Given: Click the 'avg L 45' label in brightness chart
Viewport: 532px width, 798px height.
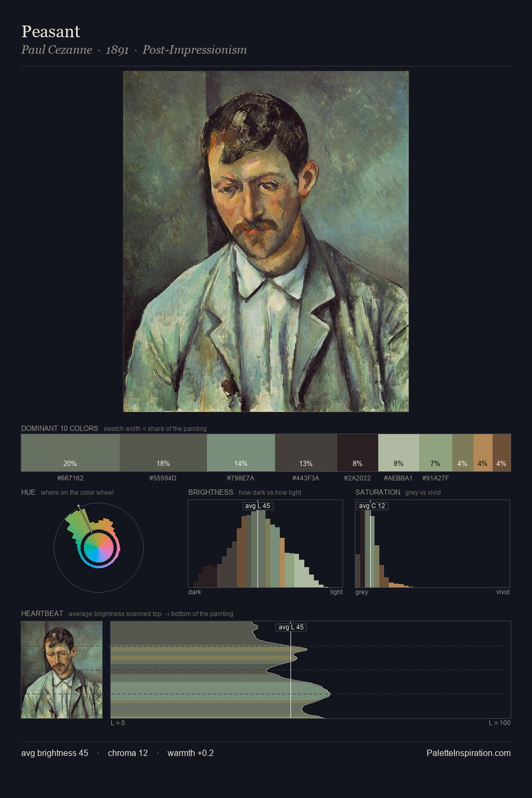Looking at the screenshot, I should coord(257,506).
